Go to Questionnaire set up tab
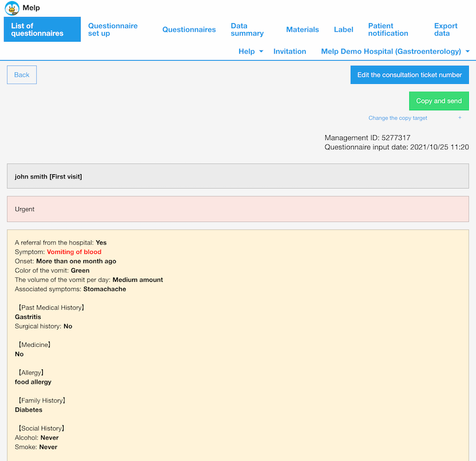Image resolution: width=476 pixels, height=461 pixels. point(112,29)
